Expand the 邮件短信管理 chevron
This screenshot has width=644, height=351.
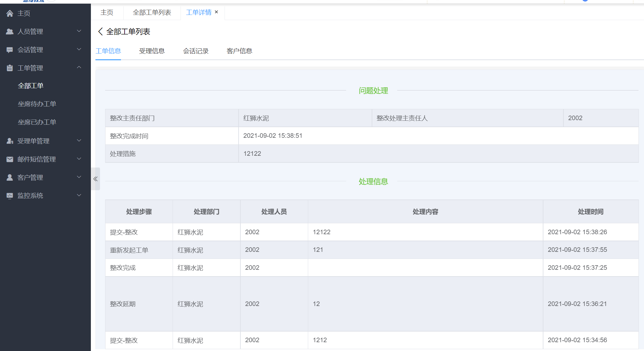tap(79, 159)
